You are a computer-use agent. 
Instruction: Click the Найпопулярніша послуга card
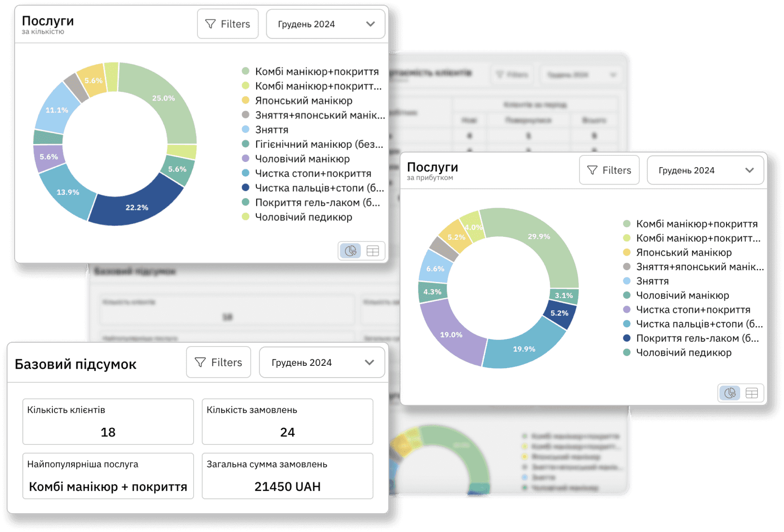(x=108, y=476)
